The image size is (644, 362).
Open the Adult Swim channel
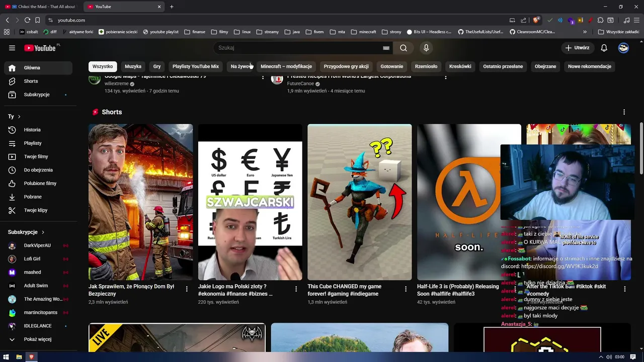pyautogui.click(x=38, y=286)
